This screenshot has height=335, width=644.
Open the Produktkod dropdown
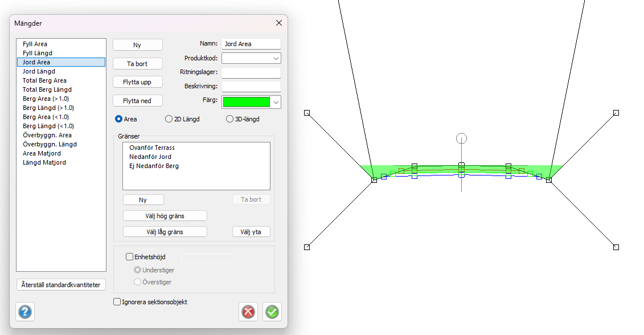276,58
